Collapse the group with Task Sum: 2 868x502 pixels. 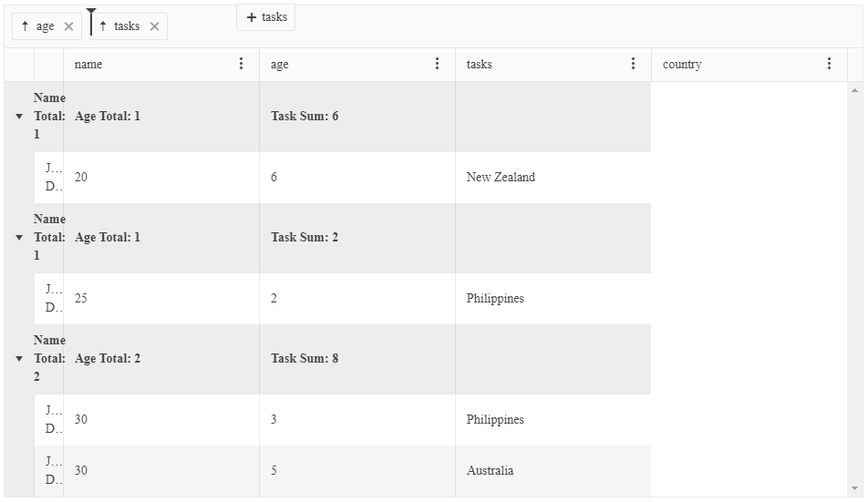click(19, 238)
